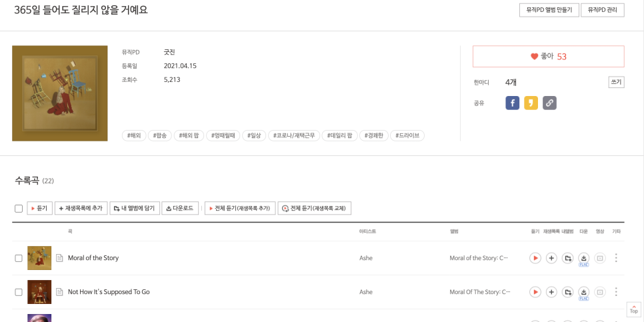This screenshot has height=322, width=644.
Task: Open the #경쾌한 tag
Action: pos(374,135)
